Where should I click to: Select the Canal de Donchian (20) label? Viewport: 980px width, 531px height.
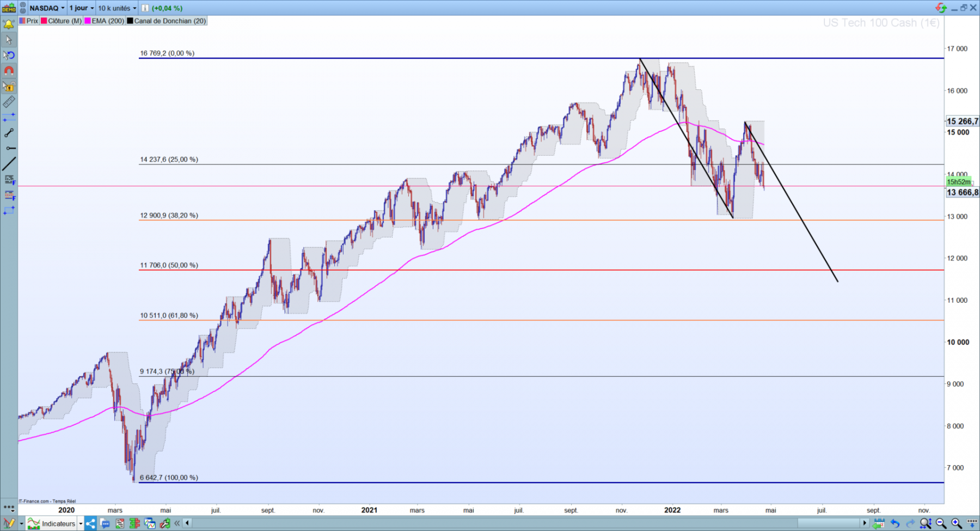point(170,21)
